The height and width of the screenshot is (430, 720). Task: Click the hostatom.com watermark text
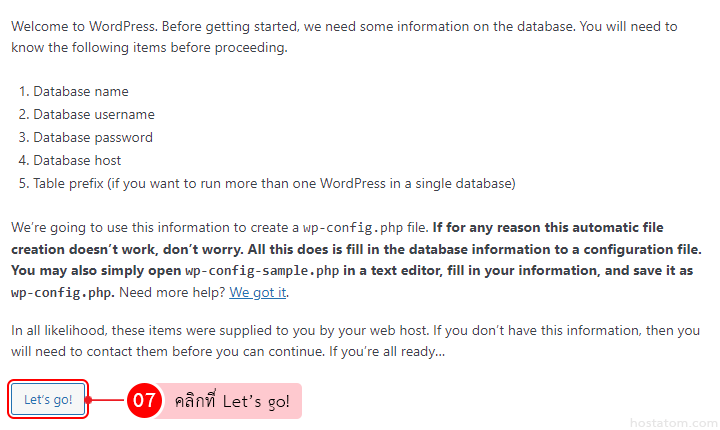pyautogui.click(x=677, y=417)
